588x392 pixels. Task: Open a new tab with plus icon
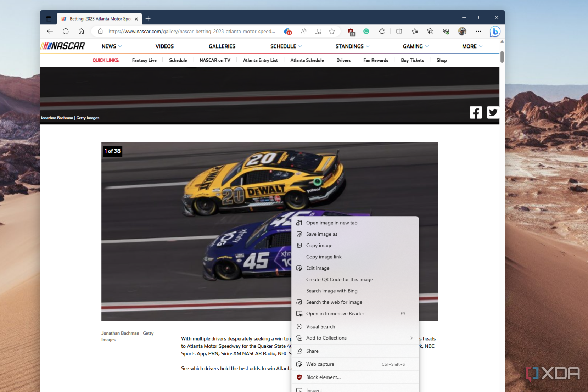pyautogui.click(x=148, y=19)
